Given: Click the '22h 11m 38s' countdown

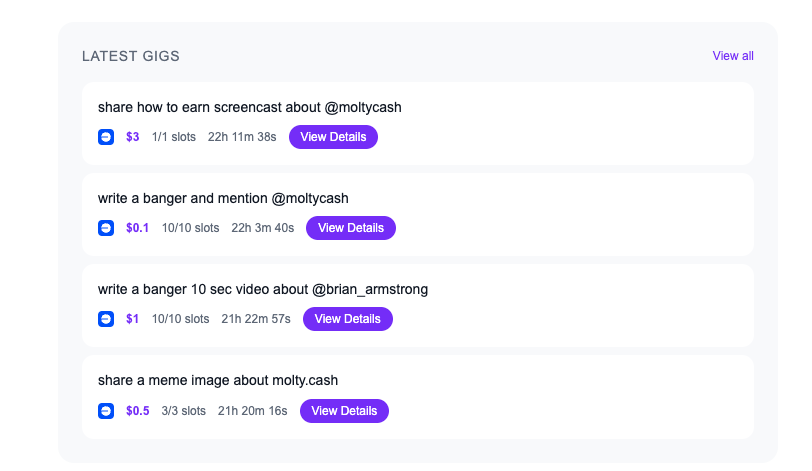Looking at the screenshot, I should (x=242, y=137).
